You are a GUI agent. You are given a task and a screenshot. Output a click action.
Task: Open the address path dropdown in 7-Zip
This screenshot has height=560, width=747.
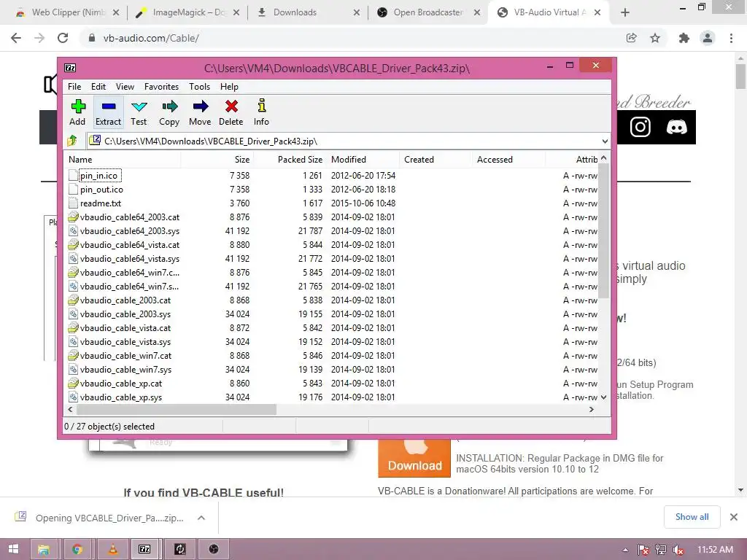pyautogui.click(x=605, y=141)
